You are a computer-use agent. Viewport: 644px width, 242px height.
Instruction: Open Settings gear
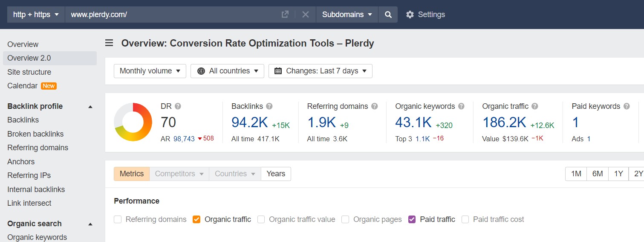point(425,15)
